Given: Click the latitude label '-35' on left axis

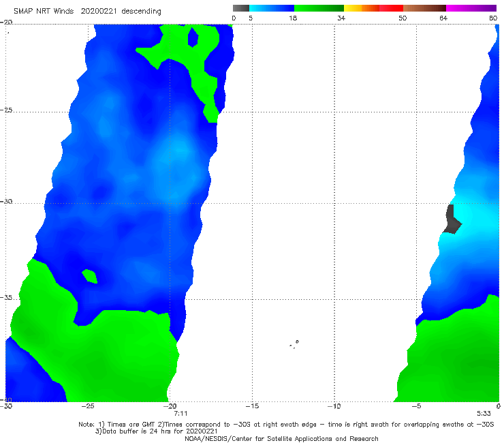Looking at the screenshot, I should [x=6, y=298].
